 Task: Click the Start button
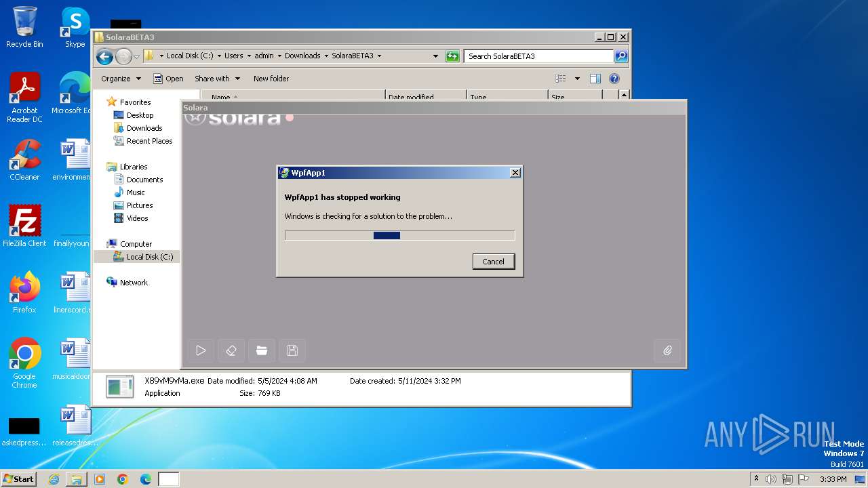[x=19, y=479]
